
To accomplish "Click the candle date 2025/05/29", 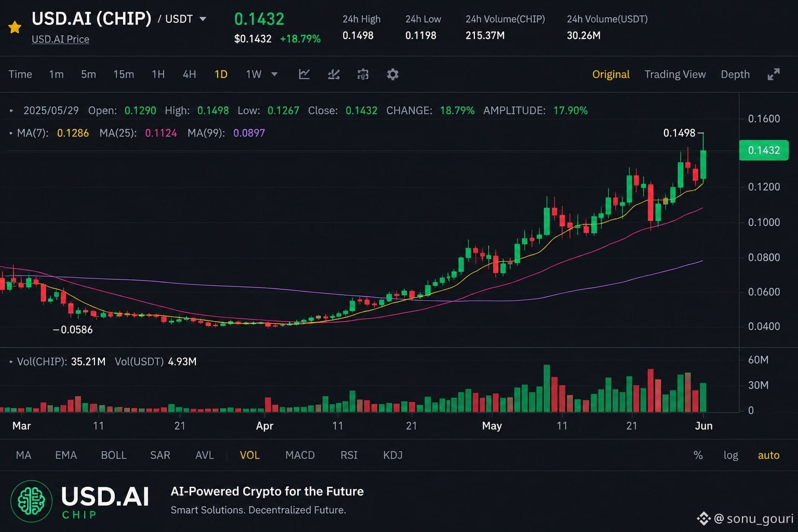I will [x=51, y=111].
